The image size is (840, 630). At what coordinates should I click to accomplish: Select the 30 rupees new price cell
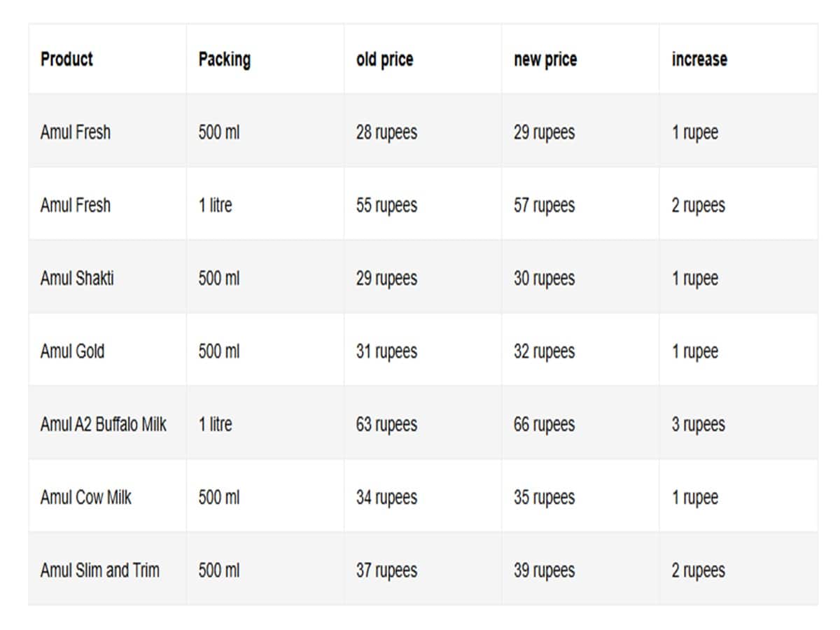(580, 278)
